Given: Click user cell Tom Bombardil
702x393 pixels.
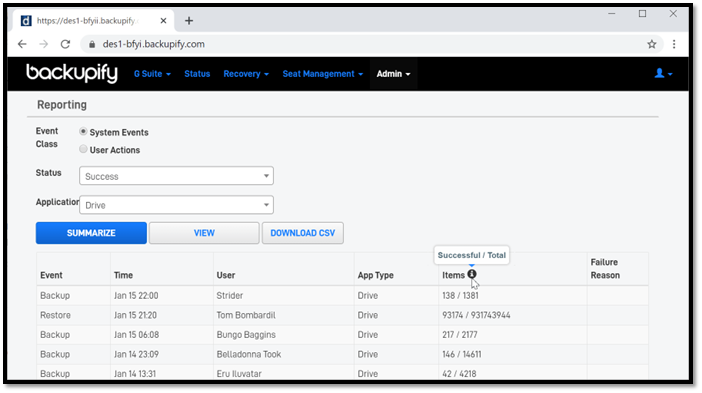Looking at the screenshot, I should pyautogui.click(x=246, y=315).
